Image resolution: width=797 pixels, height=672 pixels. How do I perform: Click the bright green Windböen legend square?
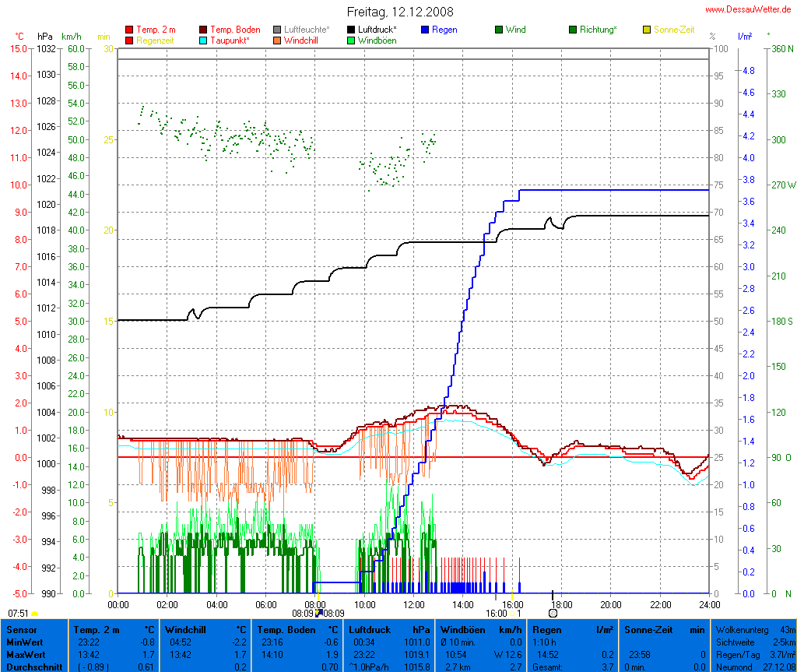coord(351,40)
